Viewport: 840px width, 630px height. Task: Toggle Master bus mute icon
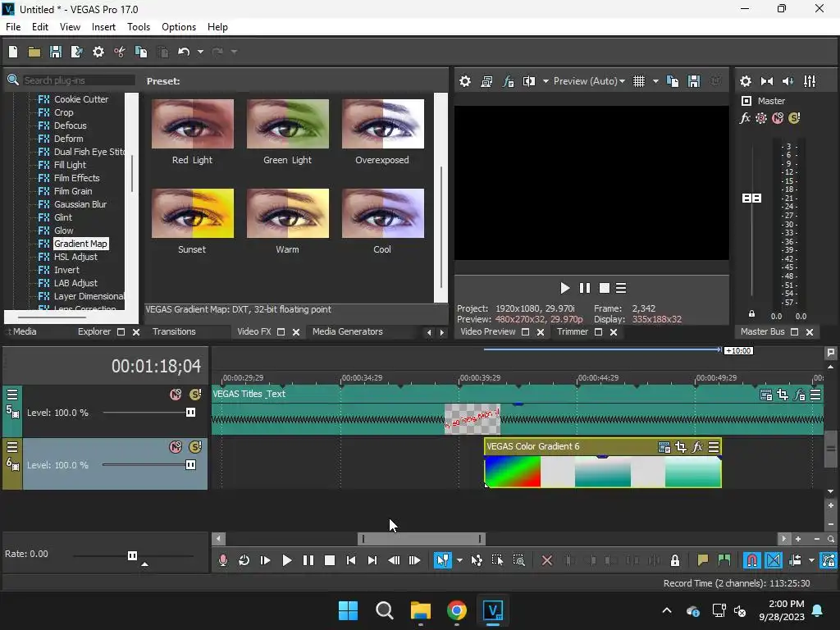pyautogui.click(x=778, y=118)
